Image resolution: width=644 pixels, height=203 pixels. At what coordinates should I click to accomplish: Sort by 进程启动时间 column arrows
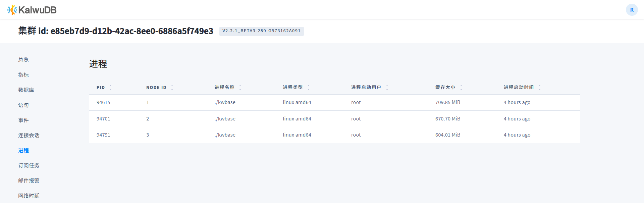540,88
